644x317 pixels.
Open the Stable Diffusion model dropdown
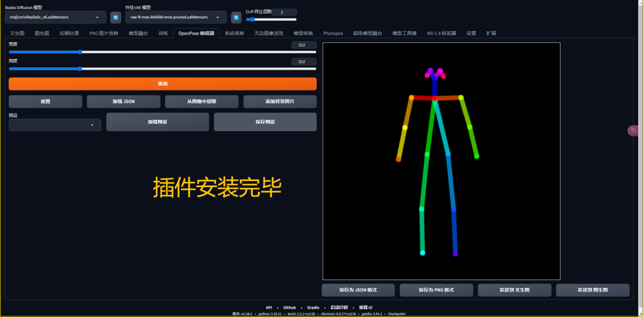(x=55, y=17)
